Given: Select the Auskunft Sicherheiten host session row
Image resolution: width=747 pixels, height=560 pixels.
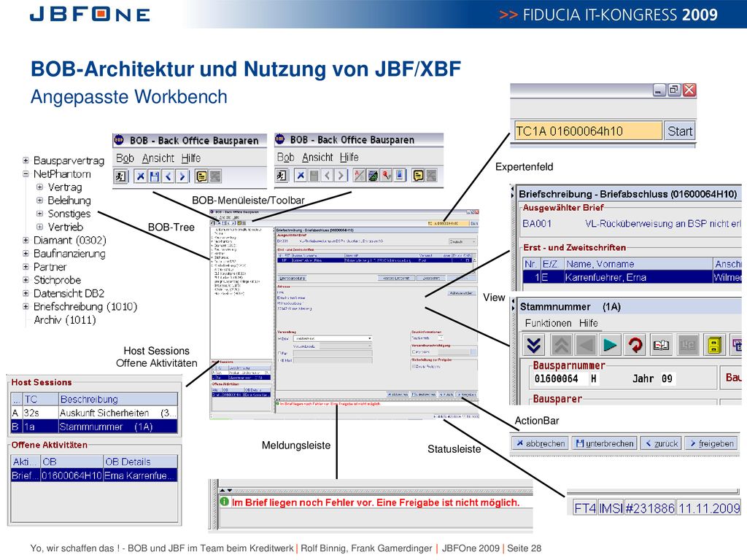Looking at the screenshot, I should 94,413.
